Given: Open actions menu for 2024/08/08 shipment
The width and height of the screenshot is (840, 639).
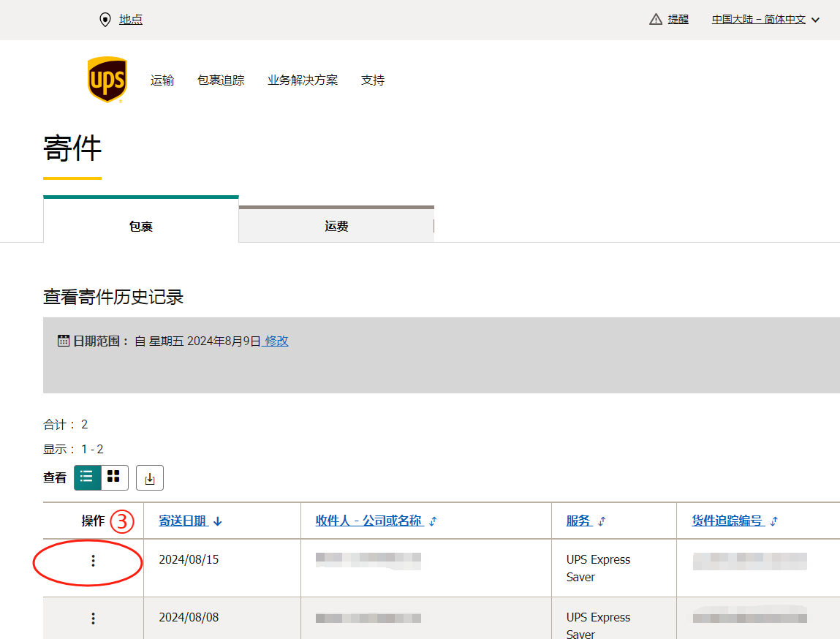Looking at the screenshot, I should 94,619.
